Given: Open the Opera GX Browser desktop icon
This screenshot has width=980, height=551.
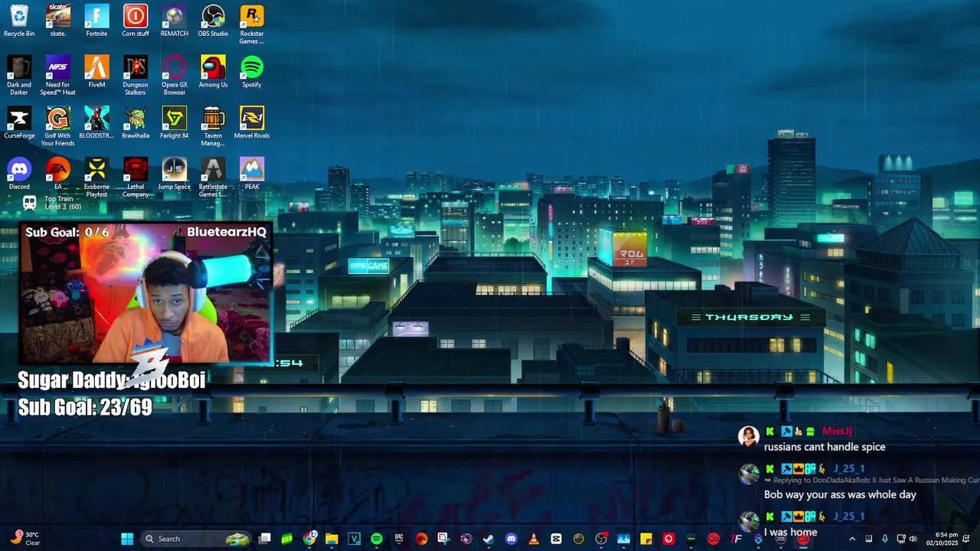Looking at the screenshot, I should (175, 75).
